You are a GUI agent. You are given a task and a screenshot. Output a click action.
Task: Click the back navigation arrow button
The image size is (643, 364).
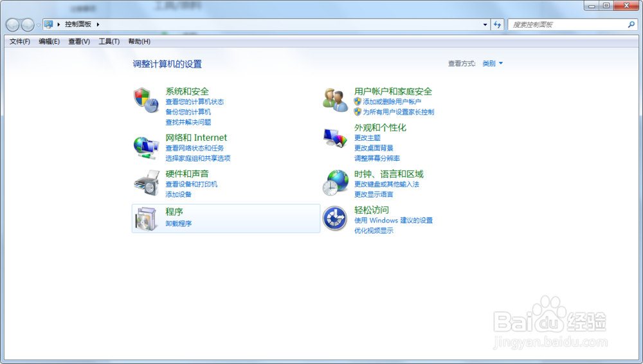tap(13, 25)
